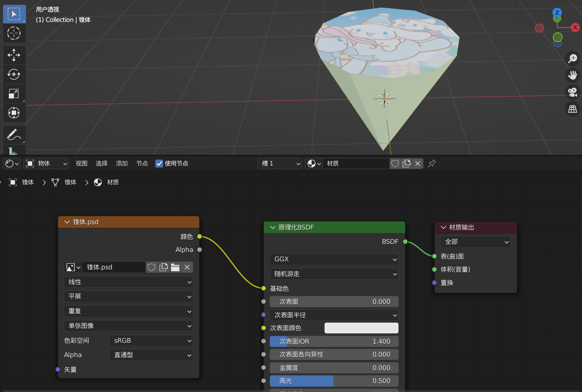Toggle fake user shield for 锥体.psd image
582x392 pixels.
(152, 267)
